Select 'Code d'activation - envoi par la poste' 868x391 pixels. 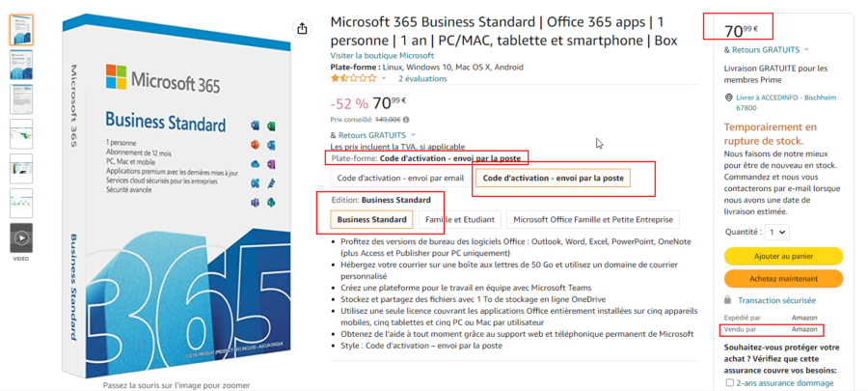pos(553,179)
